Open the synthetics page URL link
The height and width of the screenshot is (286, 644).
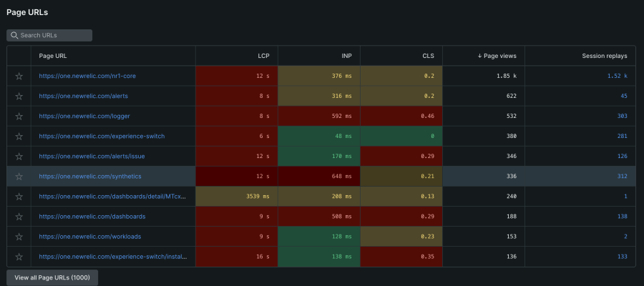[x=90, y=177]
